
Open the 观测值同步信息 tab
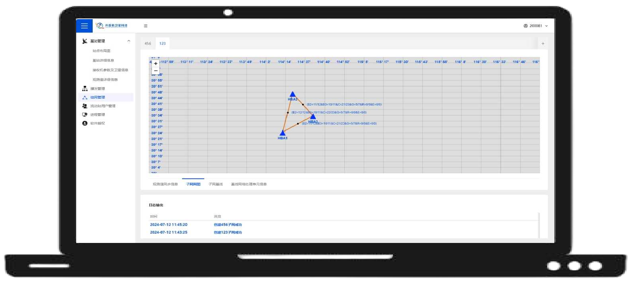165,184
